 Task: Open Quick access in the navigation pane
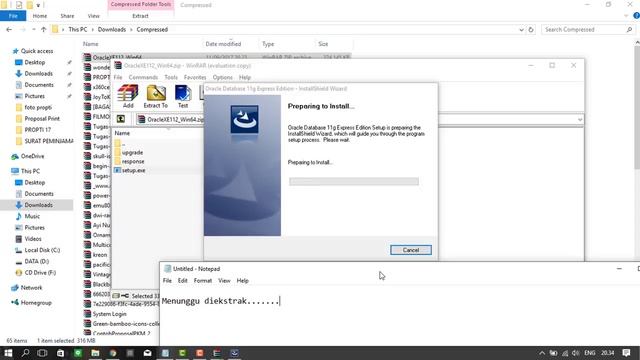[x=37, y=51]
